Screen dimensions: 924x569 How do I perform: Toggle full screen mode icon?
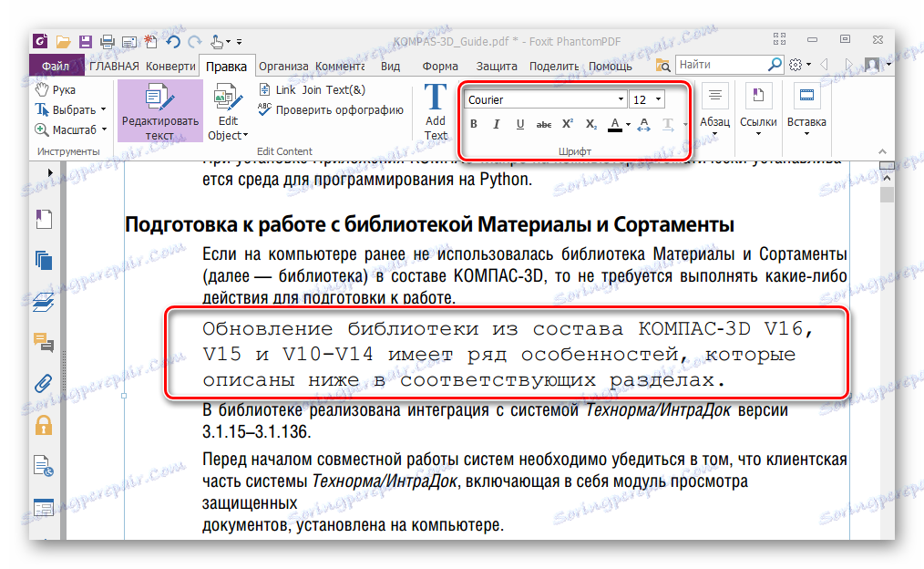780,39
